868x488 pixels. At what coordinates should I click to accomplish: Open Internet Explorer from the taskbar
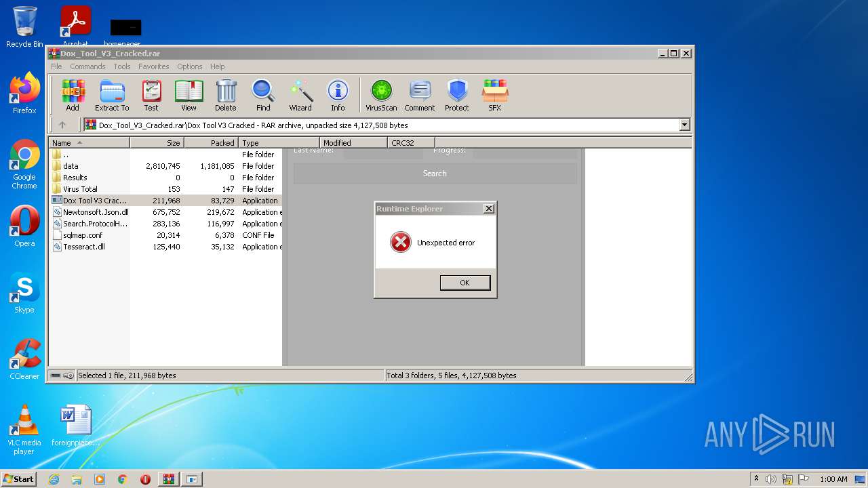[x=54, y=479]
